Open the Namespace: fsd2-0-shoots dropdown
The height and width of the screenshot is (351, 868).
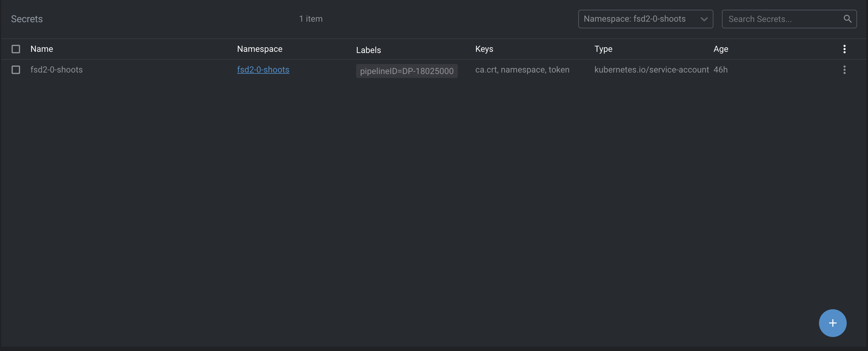tap(634, 19)
